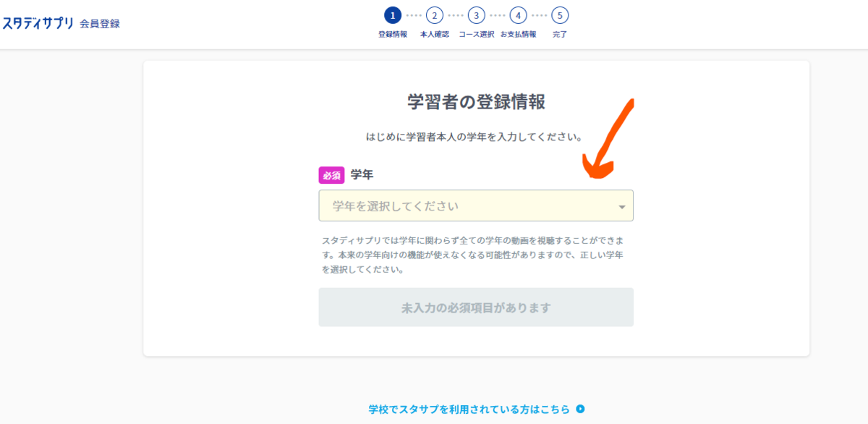Click the step 4 circle icon

pos(518,14)
